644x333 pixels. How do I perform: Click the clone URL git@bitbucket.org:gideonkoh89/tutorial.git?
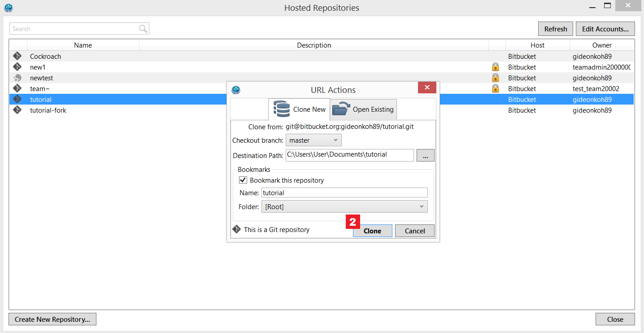coord(349,127)
